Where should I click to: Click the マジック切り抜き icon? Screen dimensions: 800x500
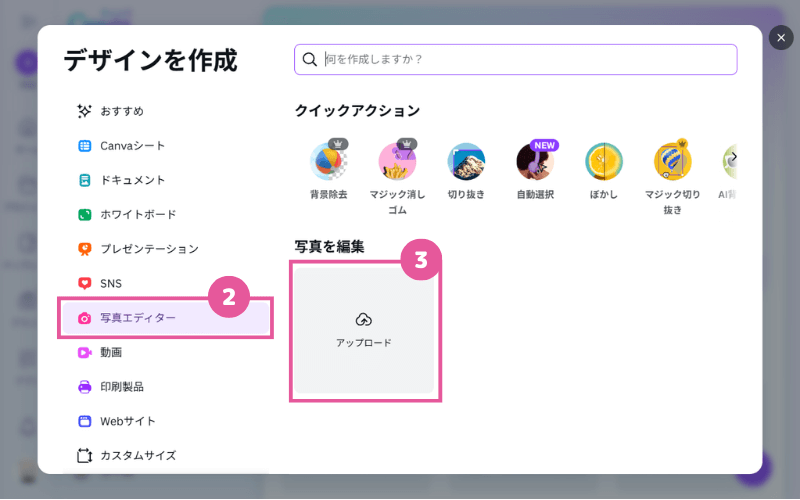pyautogui.click(x=672, y=162)
